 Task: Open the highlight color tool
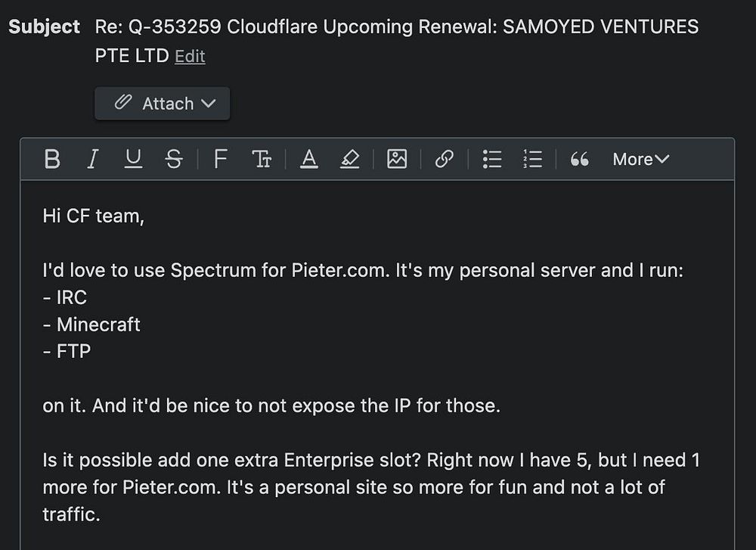tap(349, 159)
